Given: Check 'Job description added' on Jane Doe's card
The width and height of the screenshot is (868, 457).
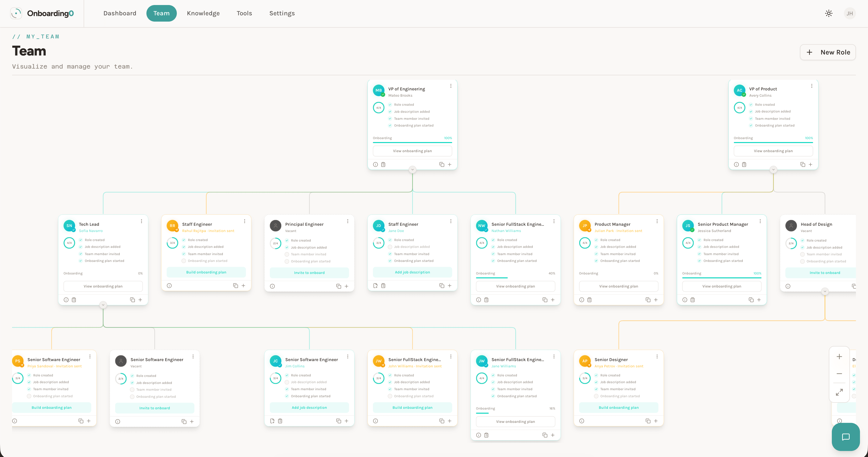Looking at the screenshot, I should click(390, 247).
